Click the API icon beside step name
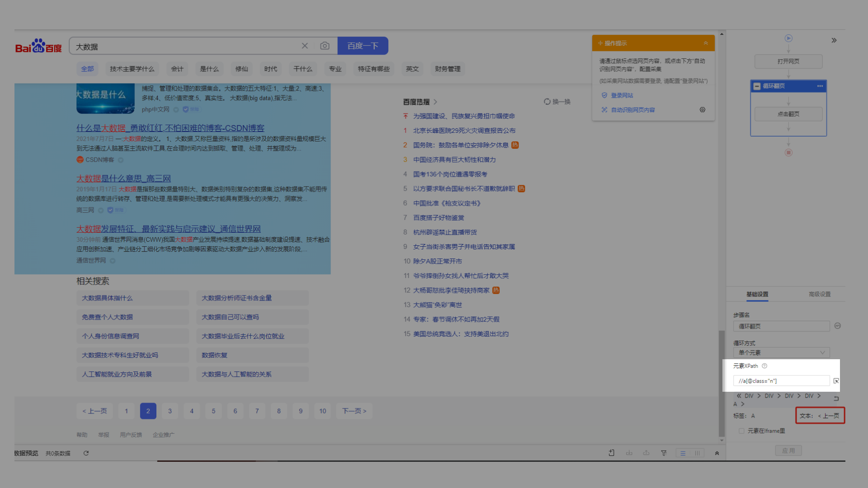This screenshot has height=488, width=868. (x=838, y=326)
